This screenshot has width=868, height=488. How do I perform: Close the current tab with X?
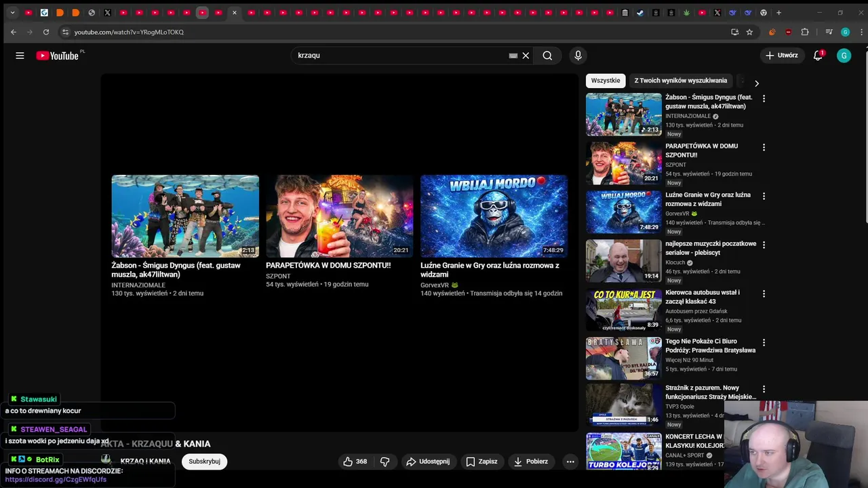coord(235,12)
